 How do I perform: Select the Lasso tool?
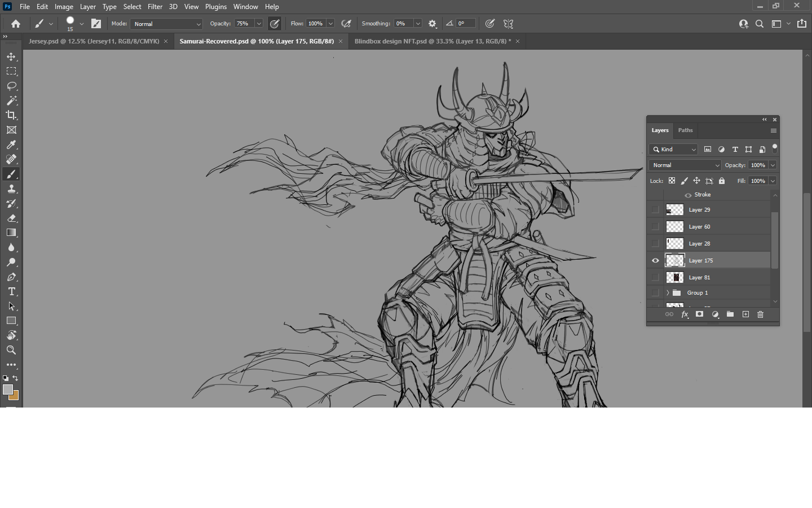pyautogui.click(x=11, y=86)
